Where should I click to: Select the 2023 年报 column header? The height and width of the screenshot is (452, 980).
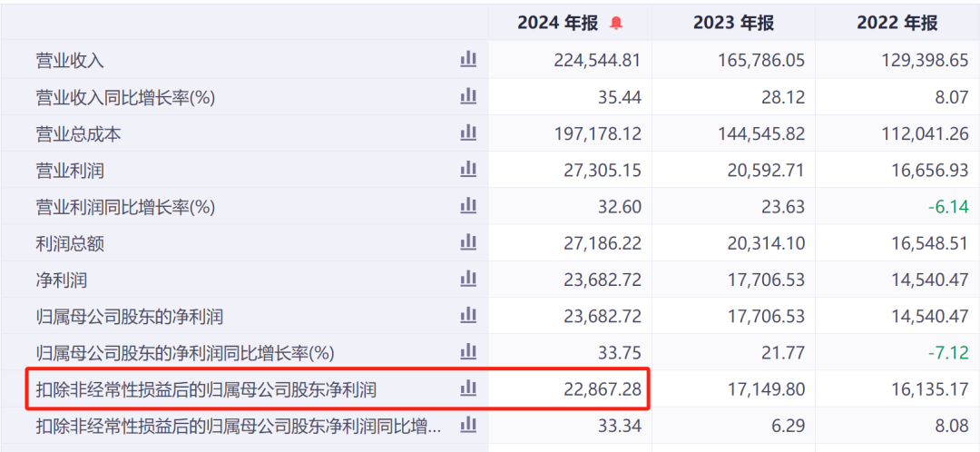733,24
